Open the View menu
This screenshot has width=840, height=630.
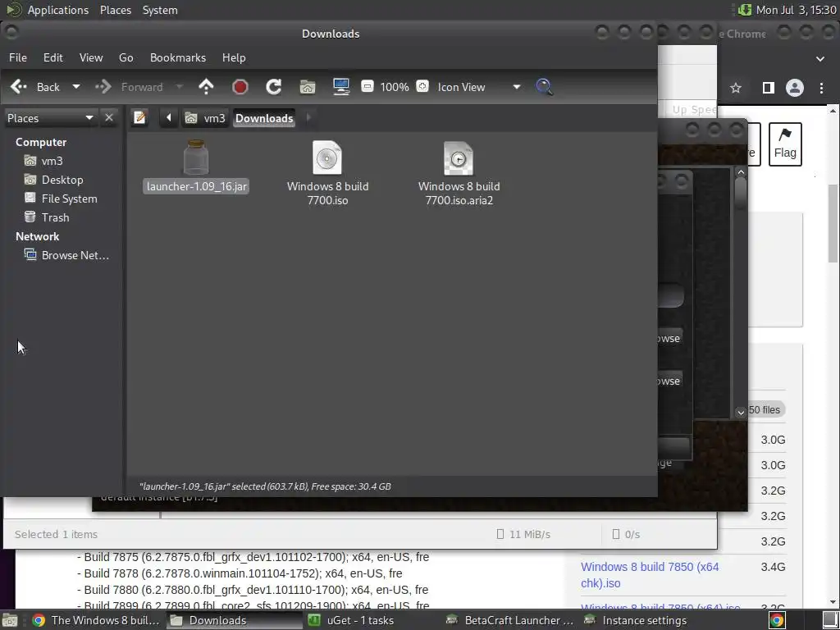point(91,57)
